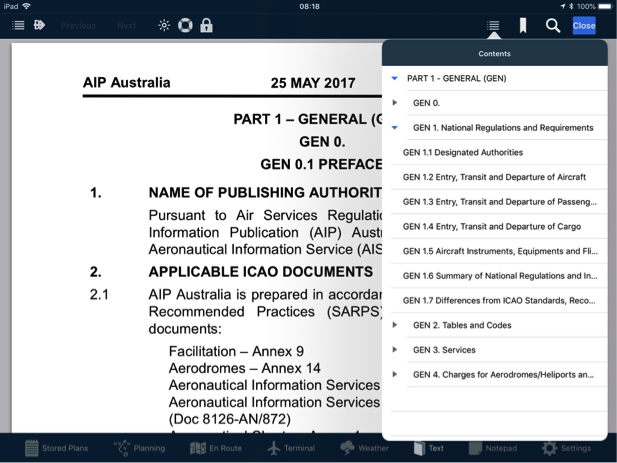Go to the Previous page
The height and width of the screenshot is (463, 617).
coord(78,26)
